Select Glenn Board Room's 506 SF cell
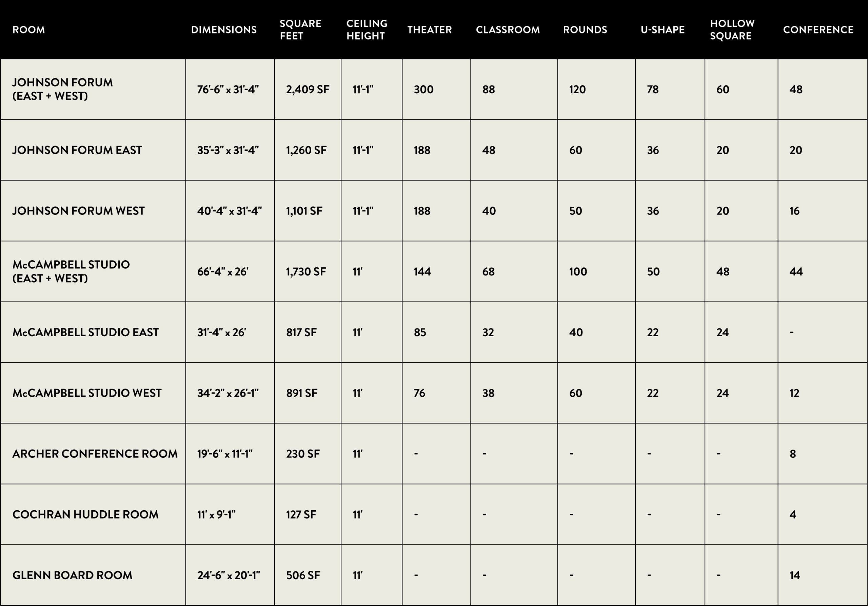This screenshot has height=606, width=868. point(303,575)
